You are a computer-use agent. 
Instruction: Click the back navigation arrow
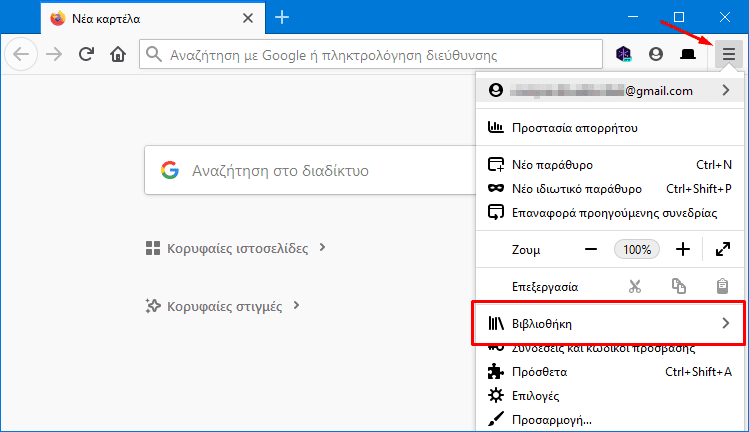tap(21, 54)
